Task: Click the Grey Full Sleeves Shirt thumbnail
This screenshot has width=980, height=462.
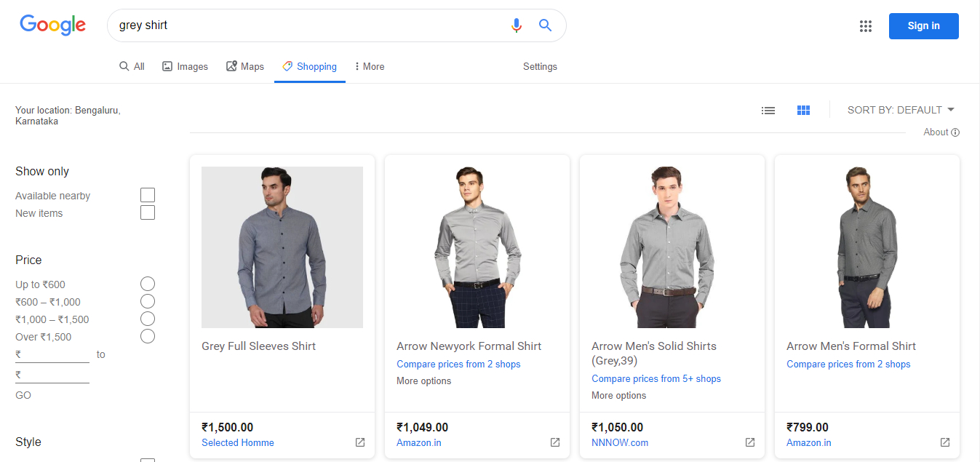Action: click(282, 247)
